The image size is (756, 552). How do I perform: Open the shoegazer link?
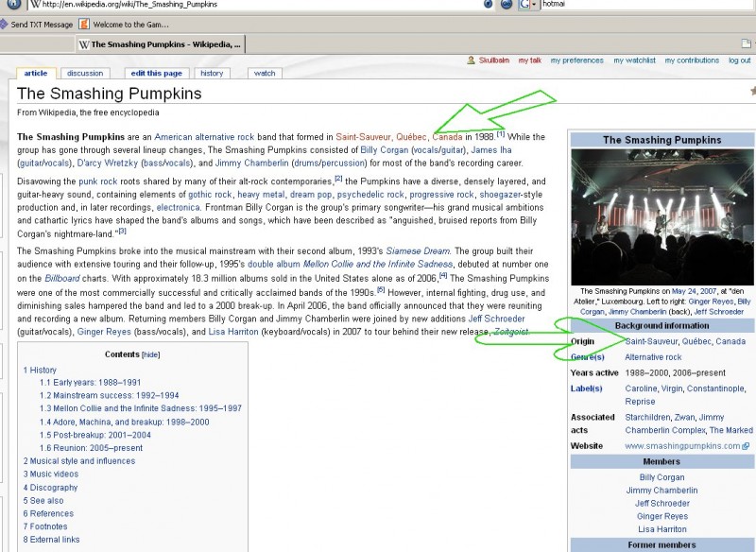pyautogui.click(x=500, y=195)
